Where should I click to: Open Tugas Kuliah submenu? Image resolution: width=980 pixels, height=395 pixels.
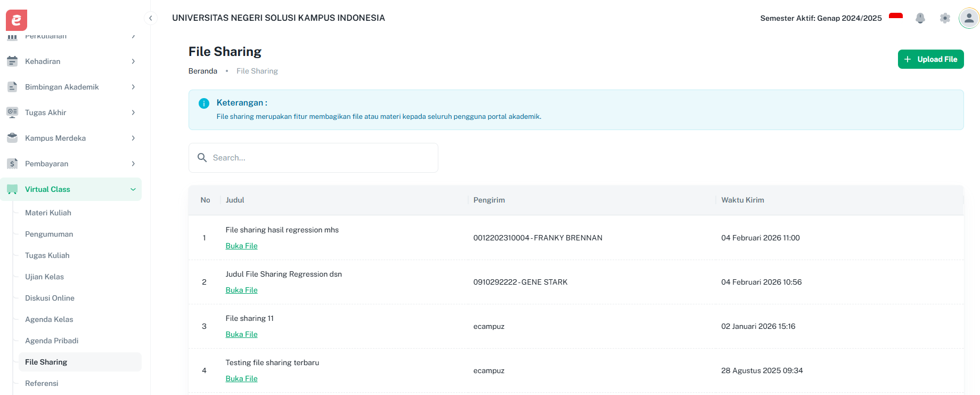[x=80, y=255]
